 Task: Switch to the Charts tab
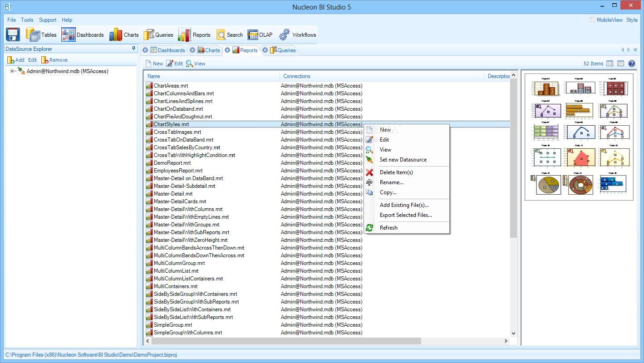point(209,50)
